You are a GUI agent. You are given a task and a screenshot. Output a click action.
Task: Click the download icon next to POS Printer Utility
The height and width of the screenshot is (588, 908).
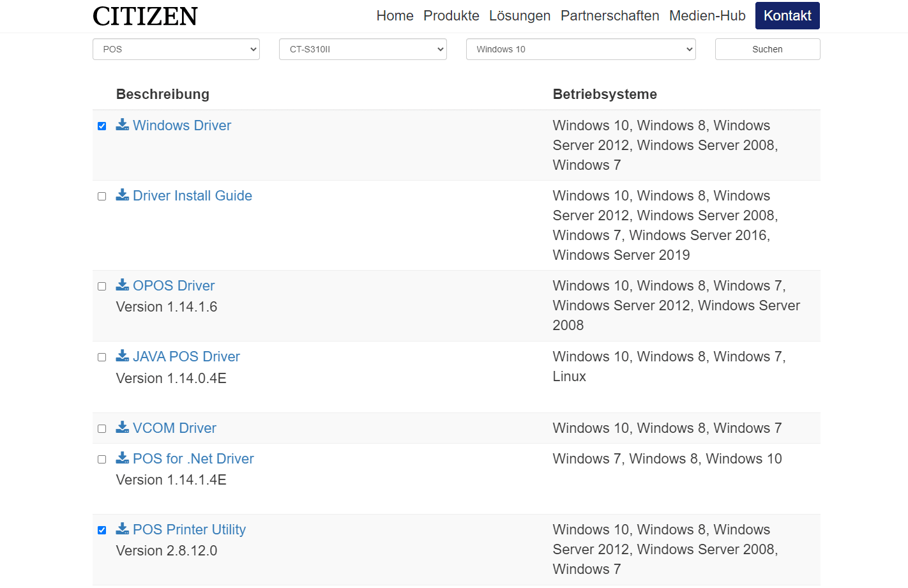123,529
